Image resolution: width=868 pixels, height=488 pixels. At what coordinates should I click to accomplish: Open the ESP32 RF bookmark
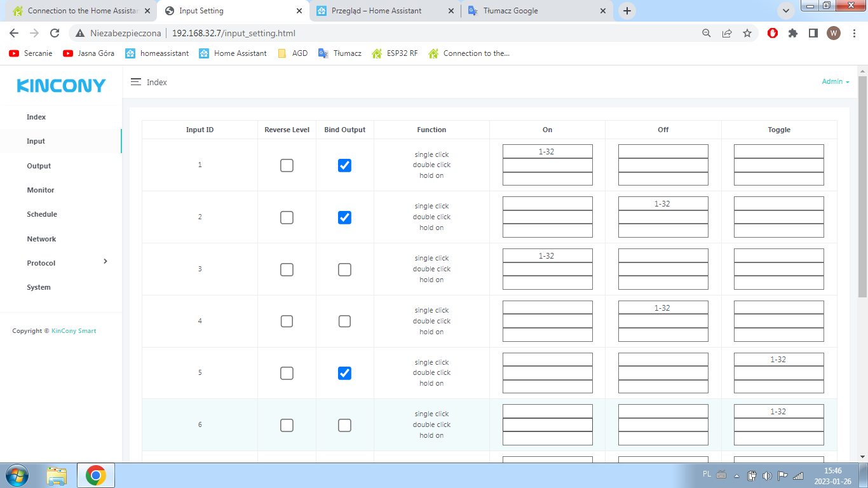395,53
